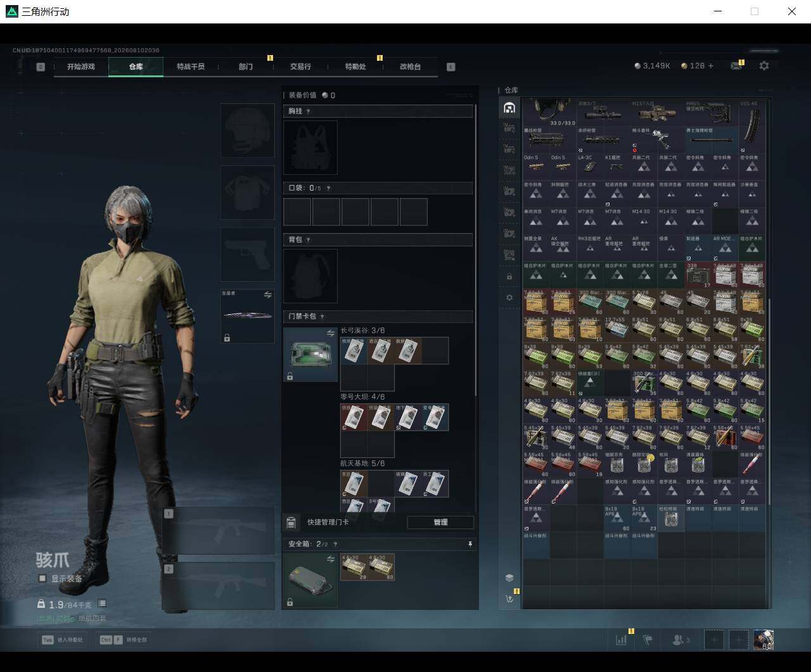Show help for 安全箱 section
This screenshot has width=811, height=672.
point(335,544)
